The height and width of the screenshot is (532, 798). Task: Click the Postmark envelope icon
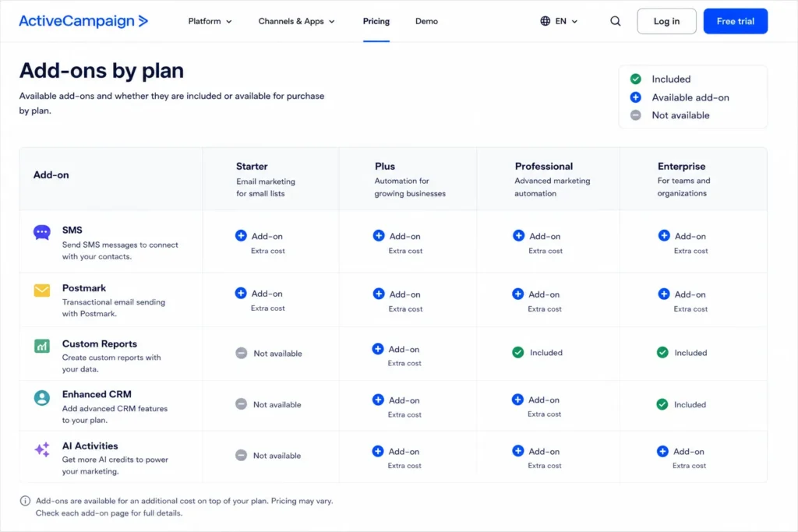42,291
